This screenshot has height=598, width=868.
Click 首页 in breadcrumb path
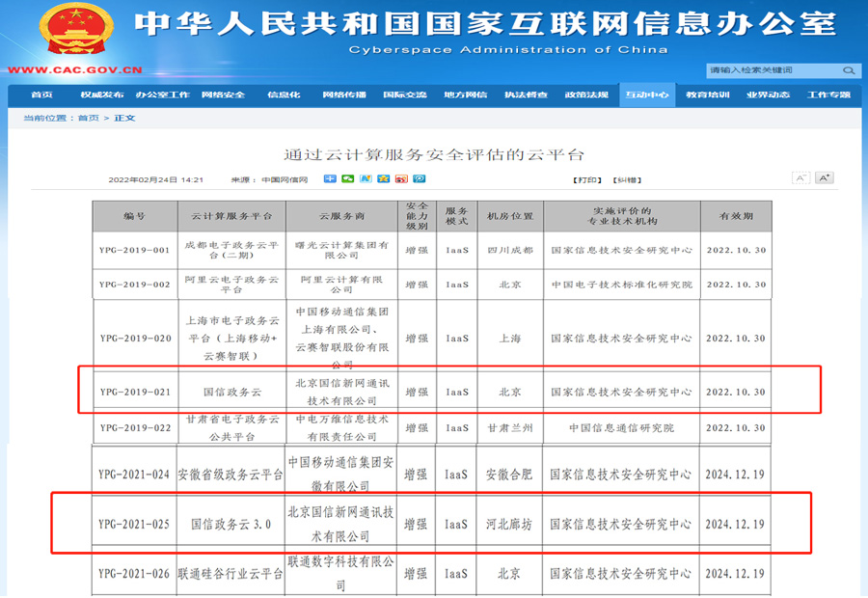click(88, 118)
